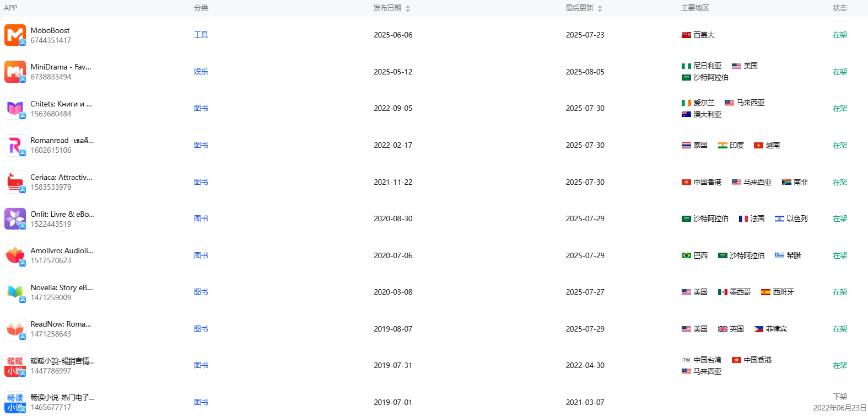Sort by 发布日期 column arrows

click(408, 8)
